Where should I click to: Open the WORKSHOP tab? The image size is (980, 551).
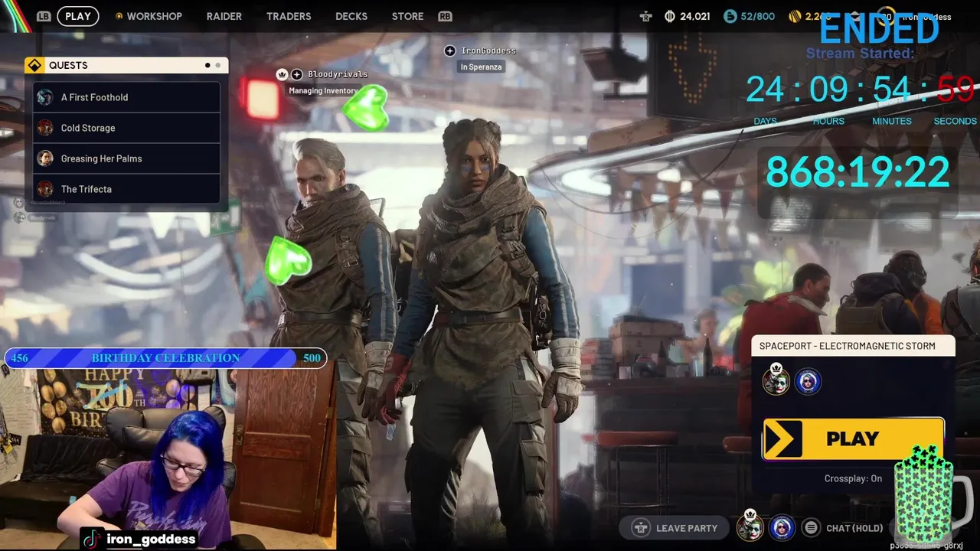155,16
